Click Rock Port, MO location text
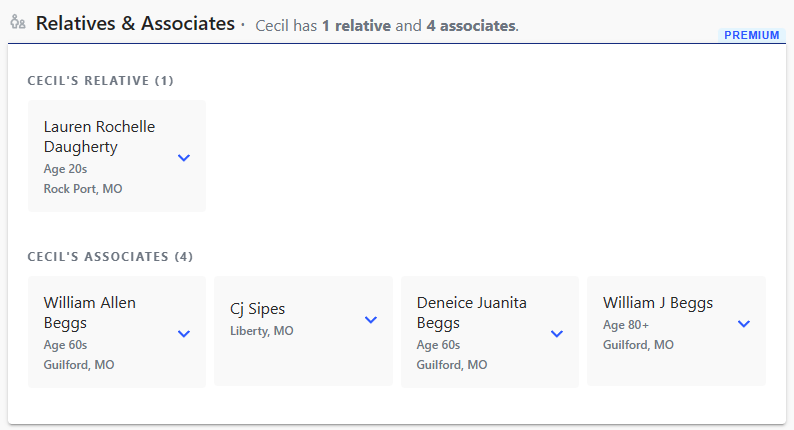Image resolution: width=794 pixels, height=430 pixels. click(83, 189)
